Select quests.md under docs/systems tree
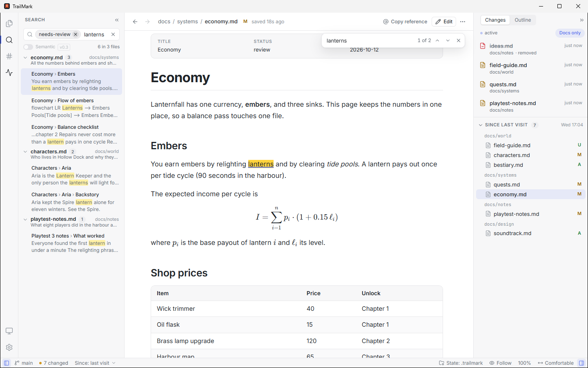Screen dimensions: 588x368 (x=531, y=184)
